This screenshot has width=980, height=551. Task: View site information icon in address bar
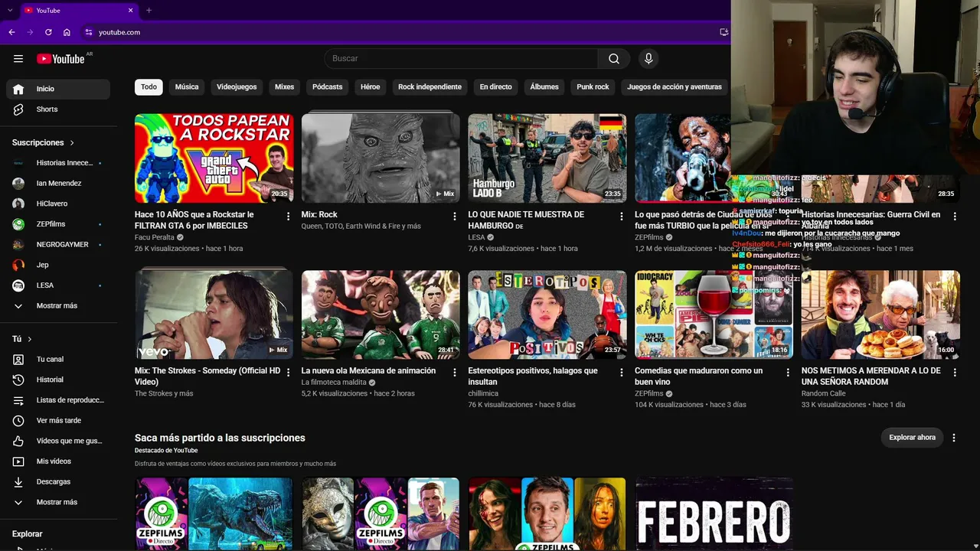pos(89,32)
